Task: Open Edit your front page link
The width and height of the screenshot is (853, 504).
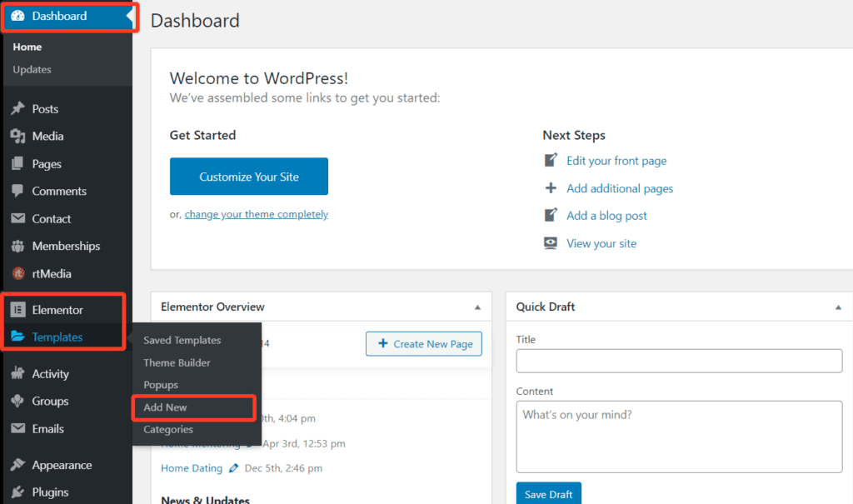Action: 616,161
